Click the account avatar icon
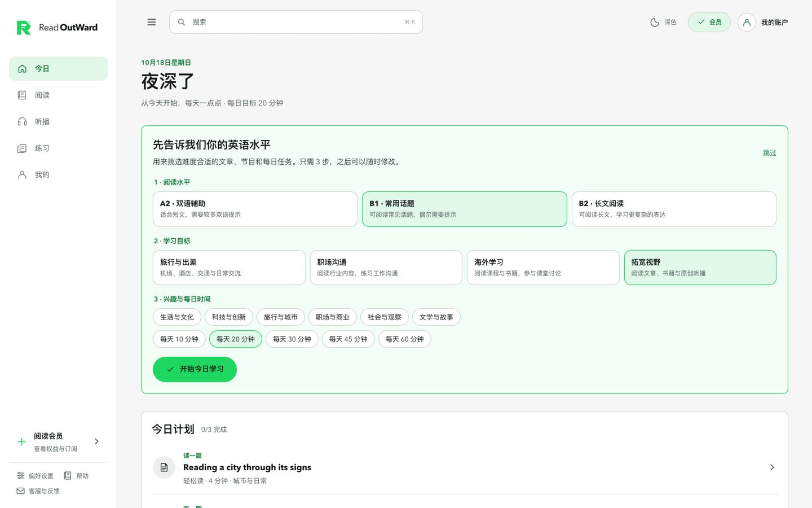Screen dimensions: 812x508 (747, 22)
